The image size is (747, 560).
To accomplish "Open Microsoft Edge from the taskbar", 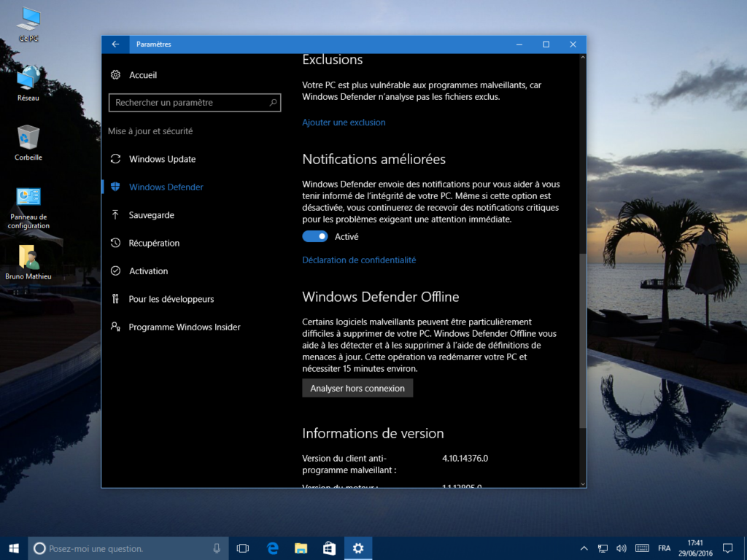I will click(271, 548).
